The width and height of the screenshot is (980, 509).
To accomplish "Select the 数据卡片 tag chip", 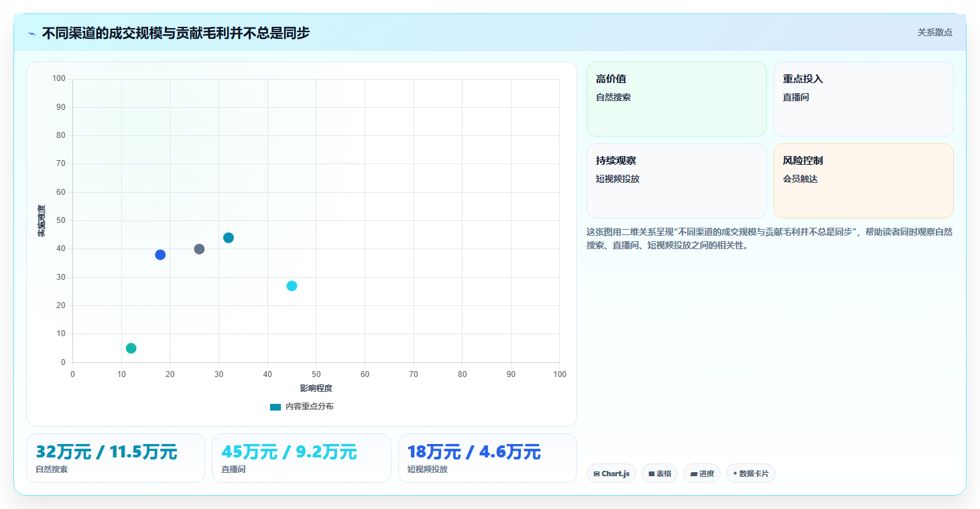I will coord(751,474).
